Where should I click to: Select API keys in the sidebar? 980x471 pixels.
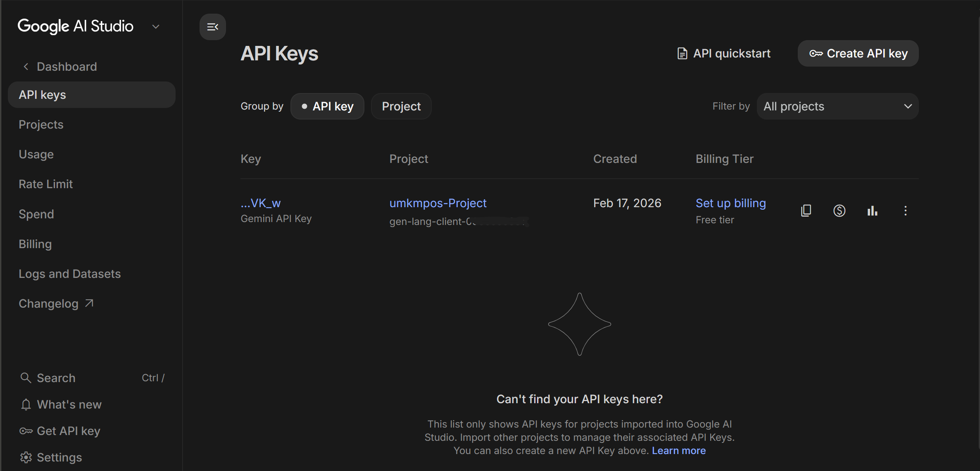(x=92, y=95)
